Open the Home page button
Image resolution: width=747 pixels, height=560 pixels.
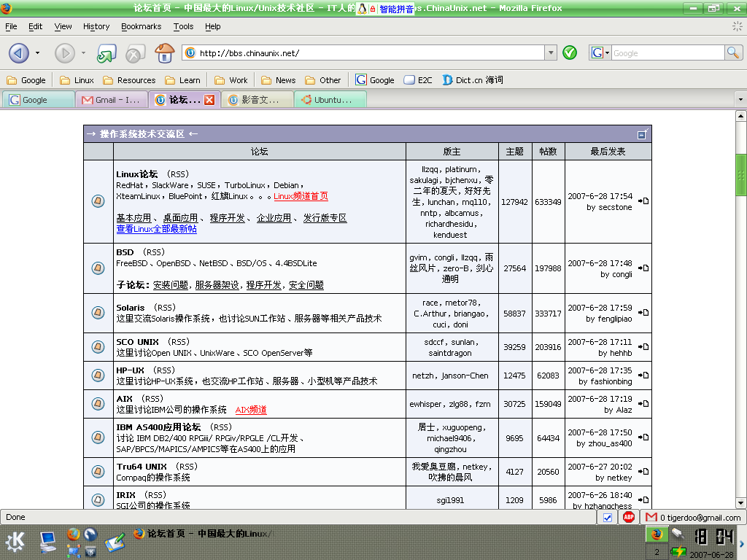pyautogui.click(x=164, y=52)
